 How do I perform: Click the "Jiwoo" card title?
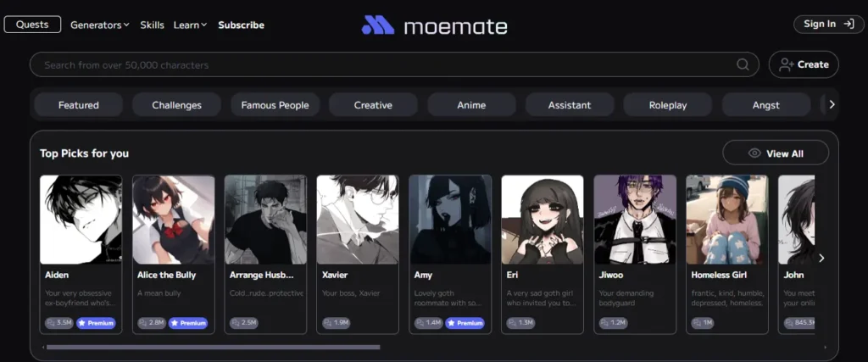[x=612, y=275]
